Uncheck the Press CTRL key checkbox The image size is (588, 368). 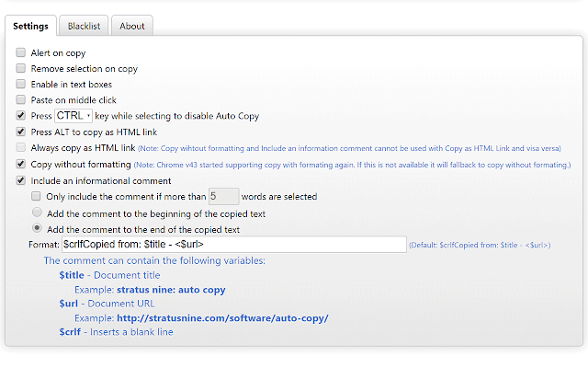pos(21,116)
